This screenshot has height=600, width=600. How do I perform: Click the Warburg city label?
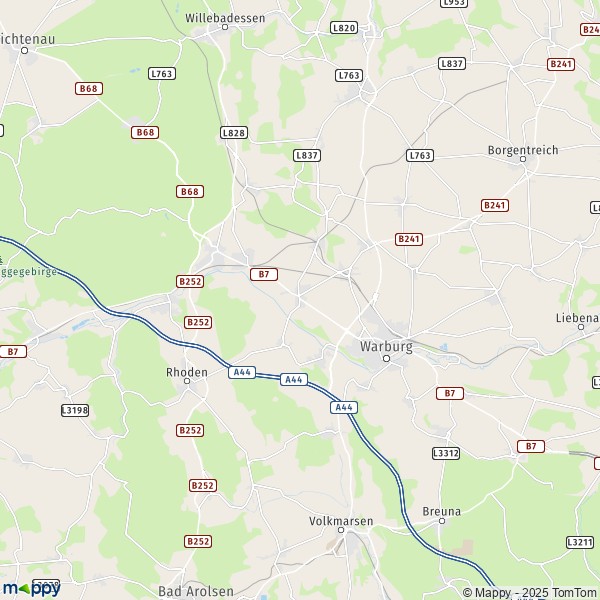386,347
